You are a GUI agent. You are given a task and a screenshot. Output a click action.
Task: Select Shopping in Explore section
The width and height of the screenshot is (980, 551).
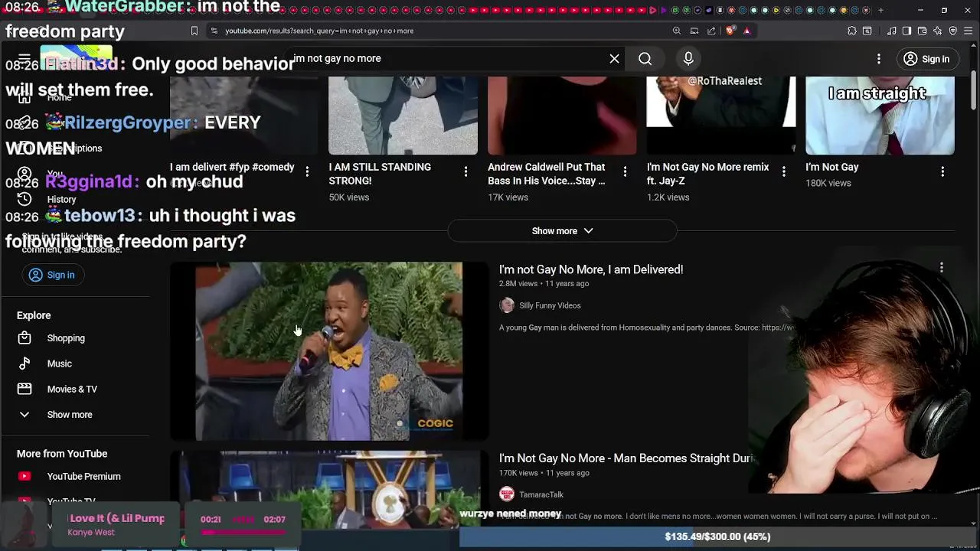66,337
